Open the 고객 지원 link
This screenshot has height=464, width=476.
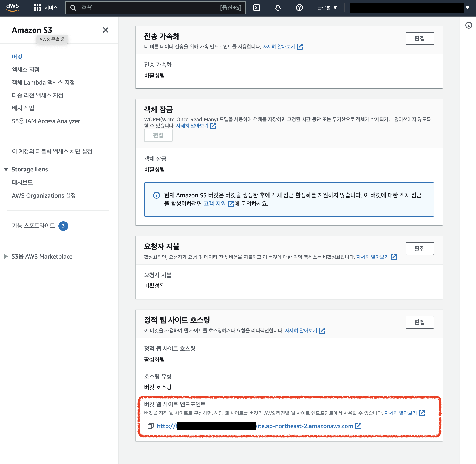pyautogui.click(x=215, y=204)
